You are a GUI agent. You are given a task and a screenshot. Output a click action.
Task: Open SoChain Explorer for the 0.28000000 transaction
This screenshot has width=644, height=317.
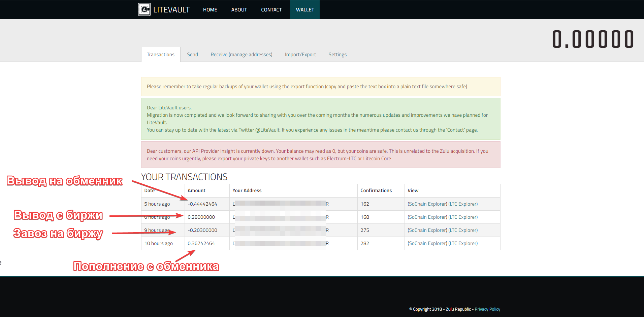pos(427,217)
